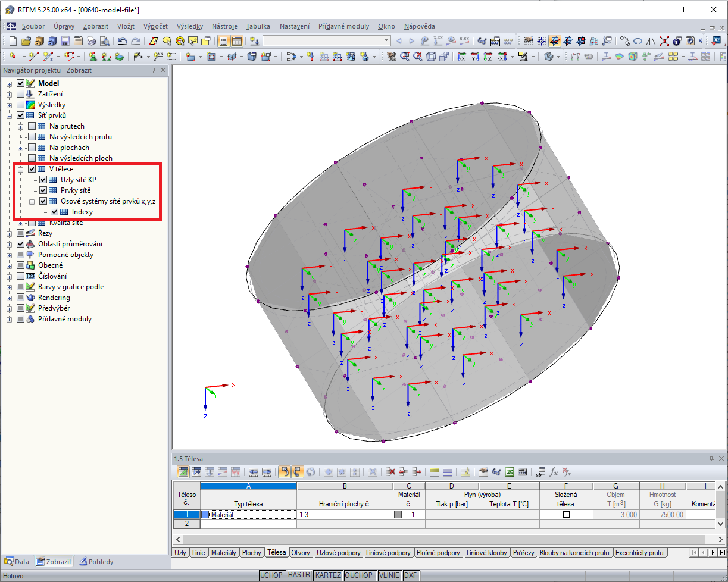Export table to Excel icon
728x582 pixels.
pyautogui.click(x=509, y=472)
